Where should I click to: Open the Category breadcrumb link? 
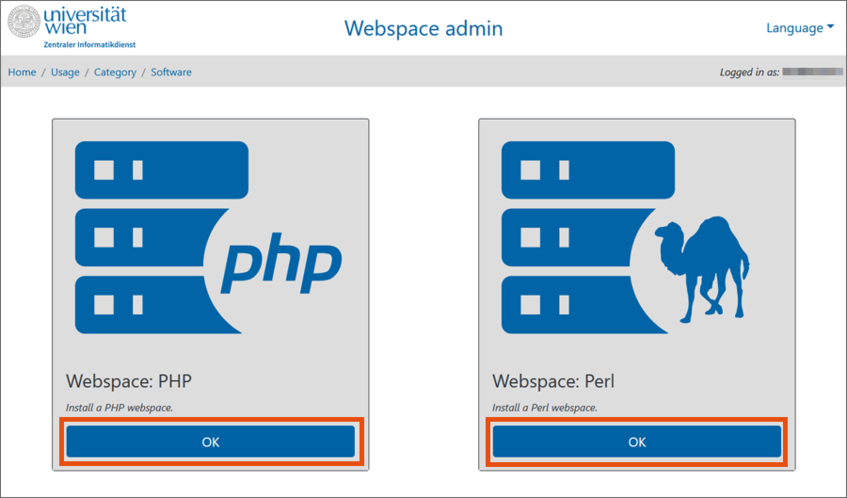click(x=115, y=72)
